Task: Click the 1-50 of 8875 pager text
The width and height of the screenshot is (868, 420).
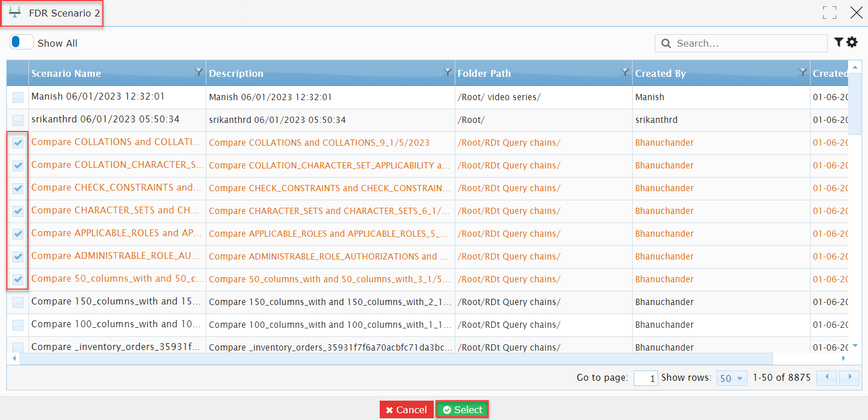Action: pyautogui.click(x=782, y=378)
